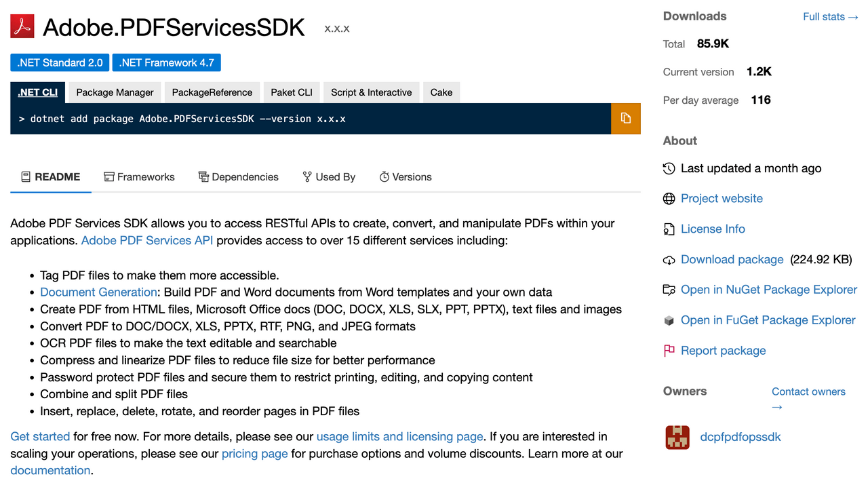Click the Versions clock icon

click(x=384, y=177)
